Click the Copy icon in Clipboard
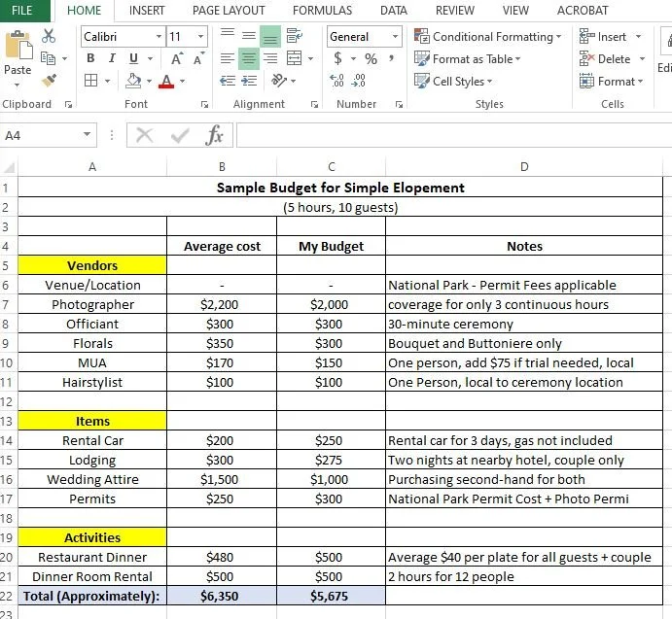 pyautogui.click(x=48, y=58)
